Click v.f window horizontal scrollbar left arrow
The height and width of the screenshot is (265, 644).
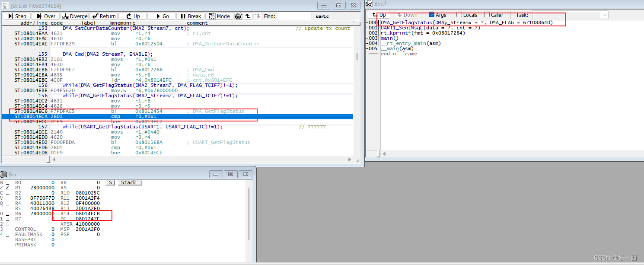click(x=384, y=153)
